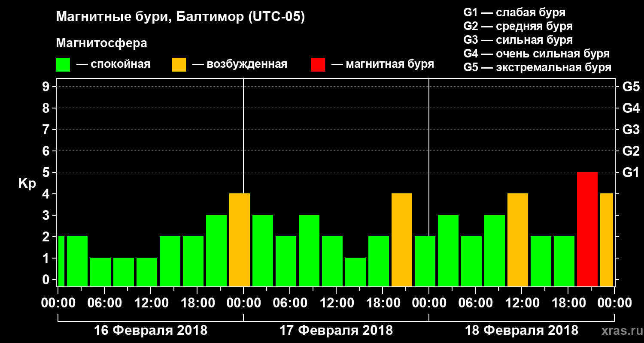Click the Kp 3 green bar on evening of 16 February
The image size is (644, 343).
pos(216,251)
